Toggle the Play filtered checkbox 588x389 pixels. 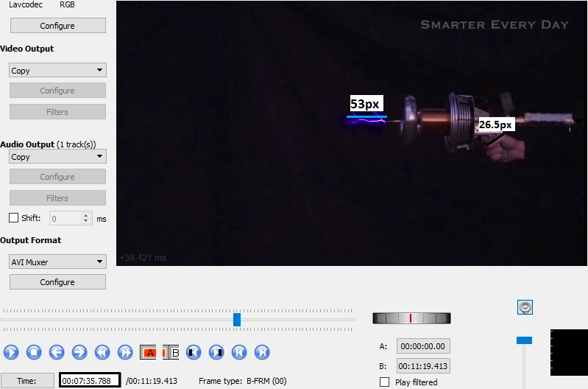point(384,382)
